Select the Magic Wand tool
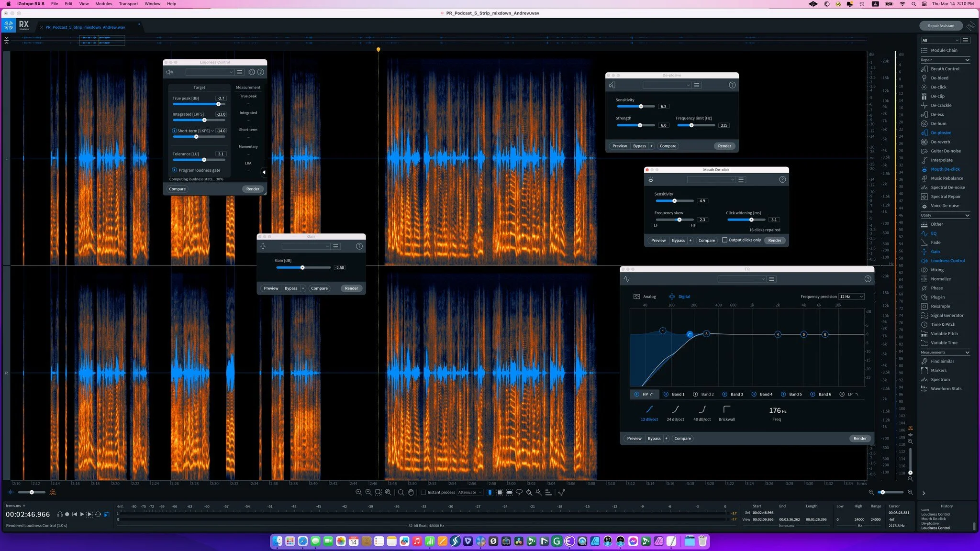This screenshot has height=551, width=980. pos(539,492)
